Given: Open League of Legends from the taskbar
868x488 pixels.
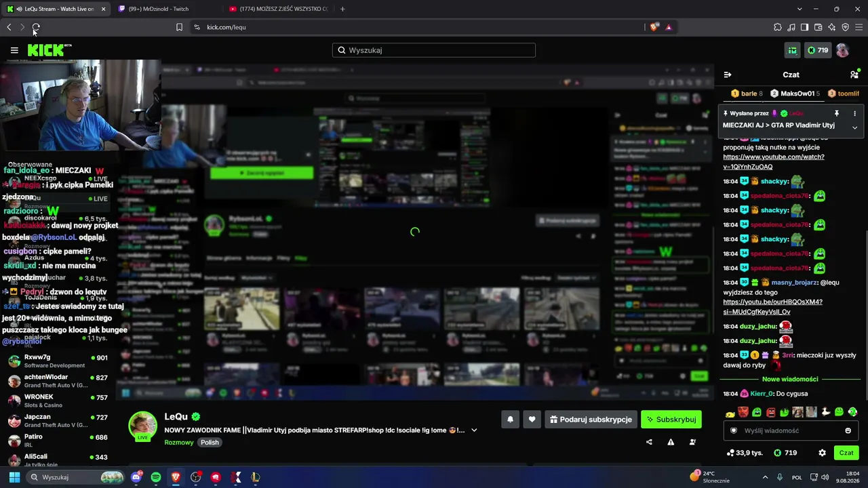Looking at the screenshot, I should 255,477.
